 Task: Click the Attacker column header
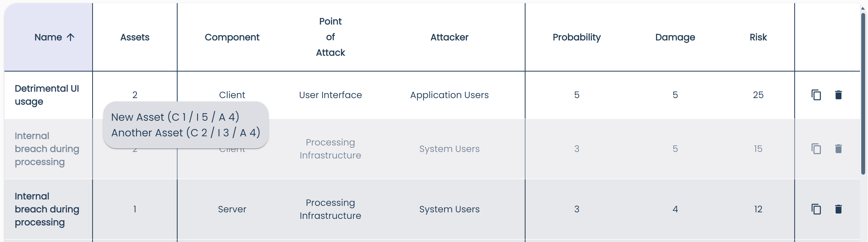pyautogui.click(x=449, y=37)
